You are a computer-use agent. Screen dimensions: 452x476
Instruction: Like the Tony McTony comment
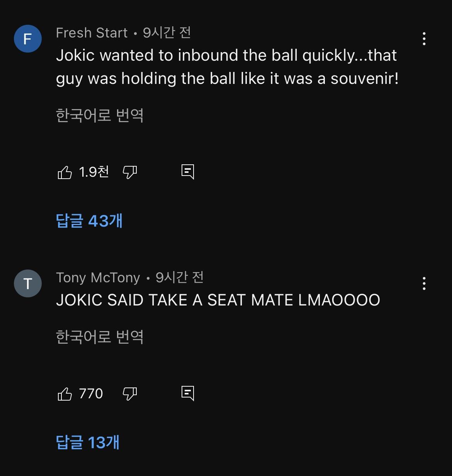(65, 394)
